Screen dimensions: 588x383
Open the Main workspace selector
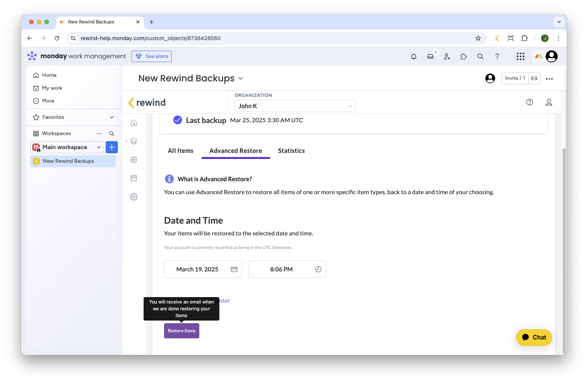pyautogui.click(x=67, y=147)
